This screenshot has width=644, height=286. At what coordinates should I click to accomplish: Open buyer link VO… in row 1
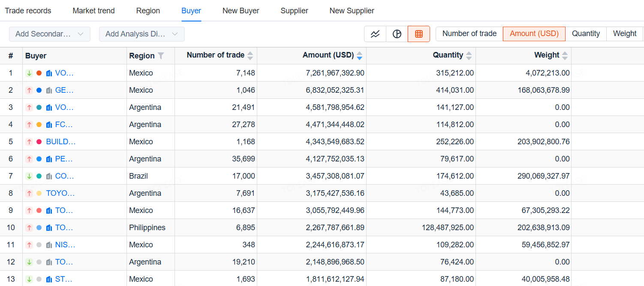coord(65,73)
